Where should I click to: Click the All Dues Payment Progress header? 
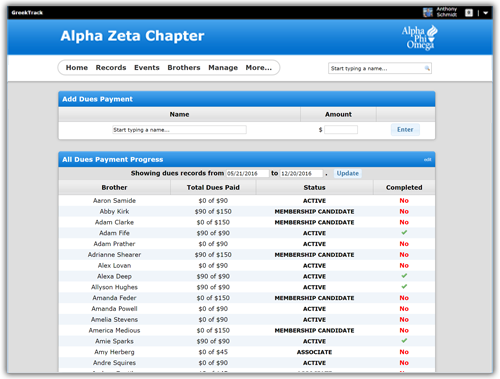coord(247,159)
